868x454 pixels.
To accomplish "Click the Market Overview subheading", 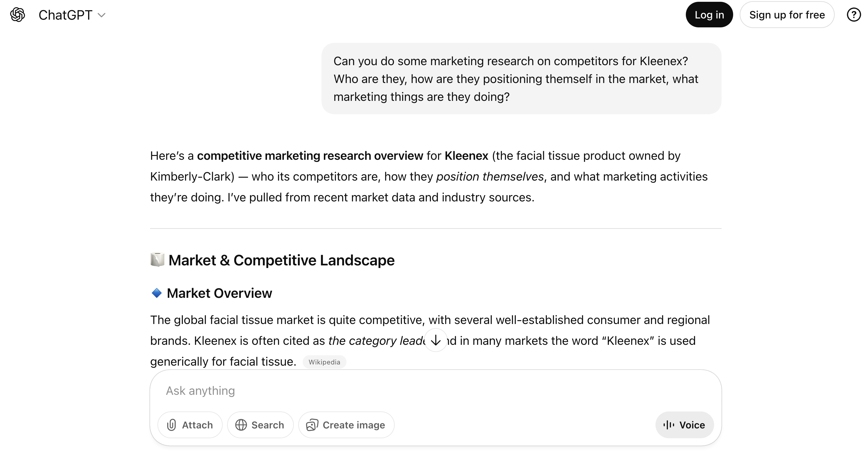I will tap(219, 293).
